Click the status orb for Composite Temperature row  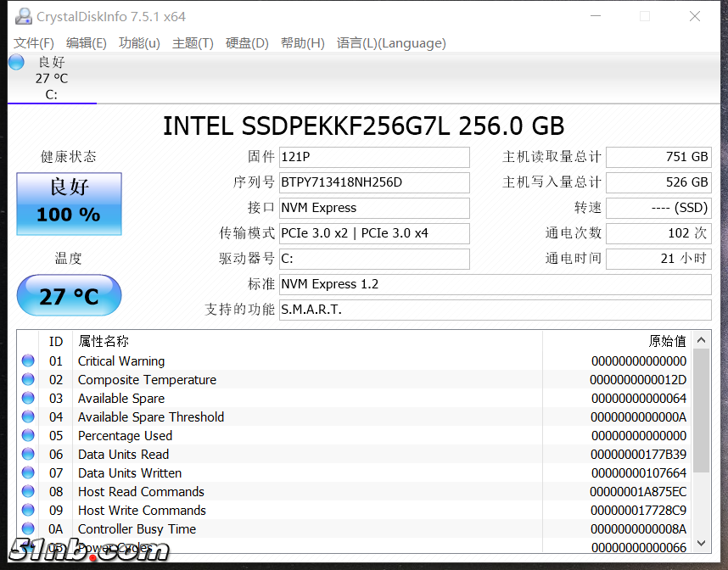click(x=28, y=379)
